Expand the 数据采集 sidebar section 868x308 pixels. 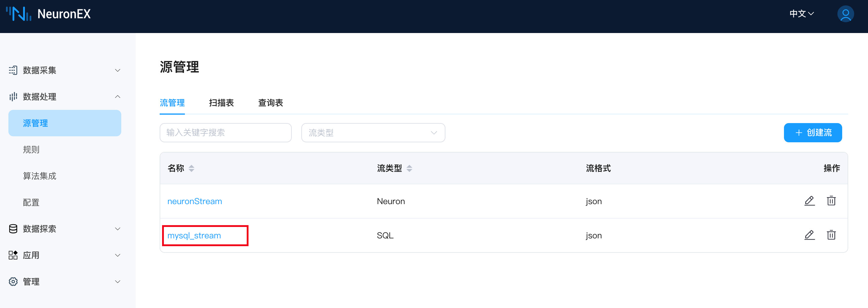pos(64,70)
